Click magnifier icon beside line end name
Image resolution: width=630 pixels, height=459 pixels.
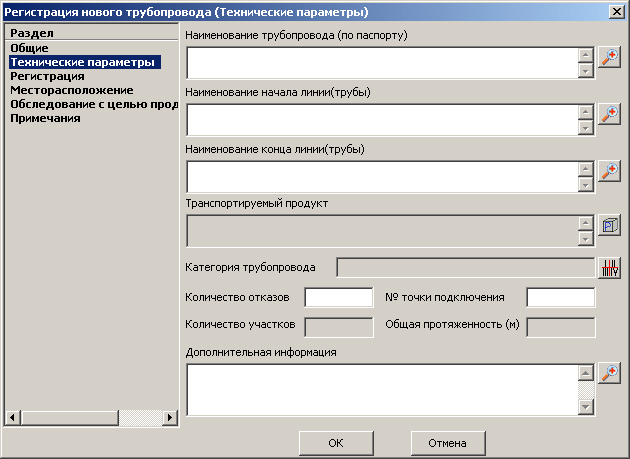point(609,171)
